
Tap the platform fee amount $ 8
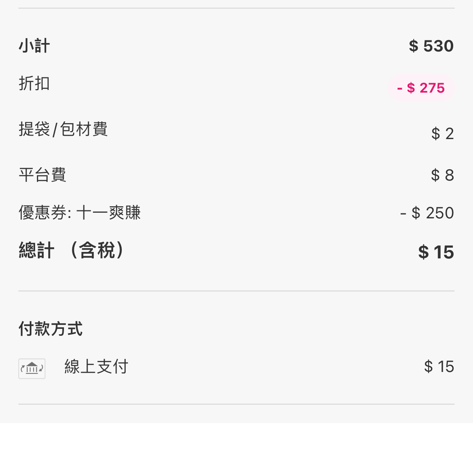(x=442, y=175)
